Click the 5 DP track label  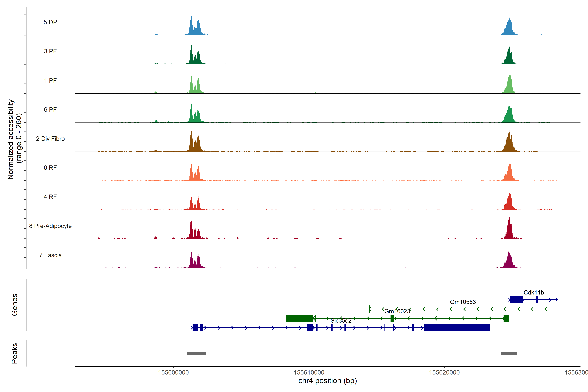coord(50,22)
